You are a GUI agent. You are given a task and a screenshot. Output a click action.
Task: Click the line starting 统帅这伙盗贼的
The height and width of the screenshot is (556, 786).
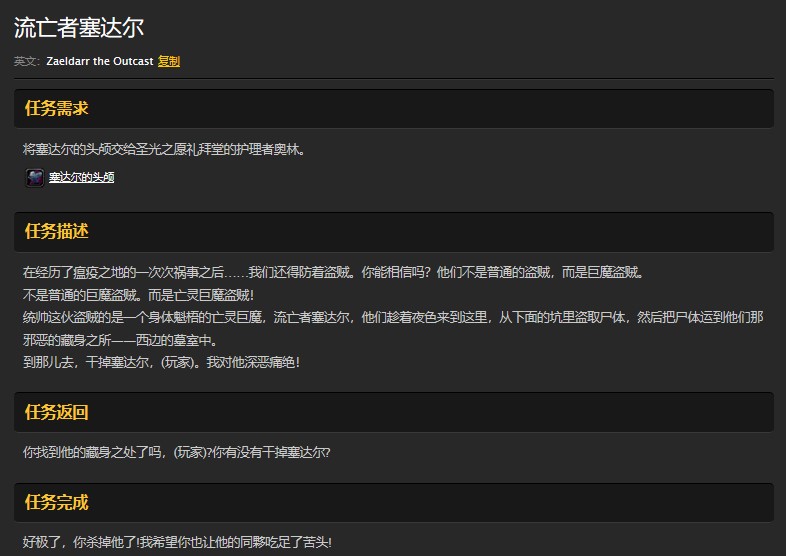tap(392, 317)
